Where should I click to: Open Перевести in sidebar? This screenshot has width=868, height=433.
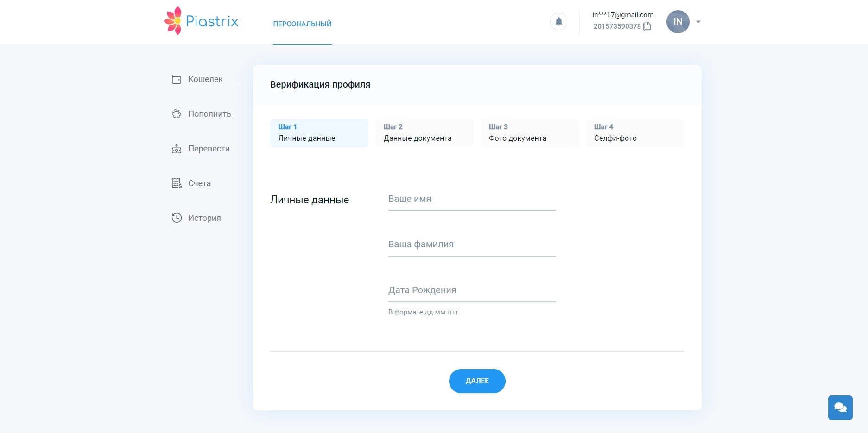[x=209, y=149]
